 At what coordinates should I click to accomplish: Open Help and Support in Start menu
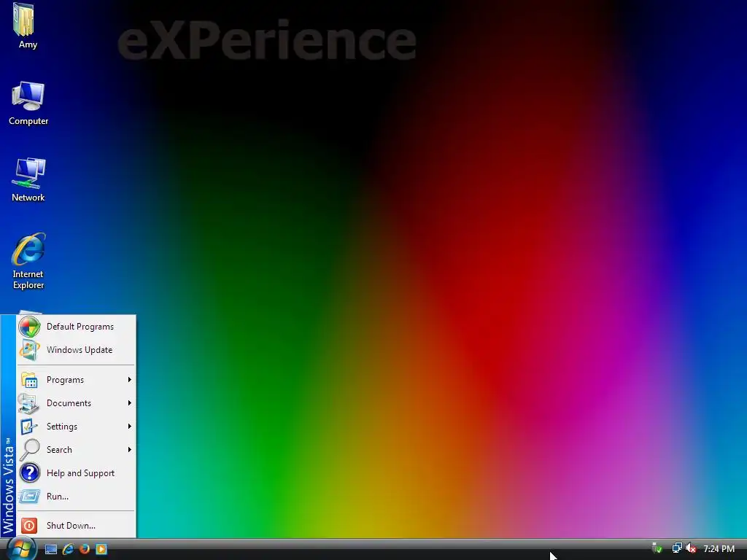pos(76,473)
